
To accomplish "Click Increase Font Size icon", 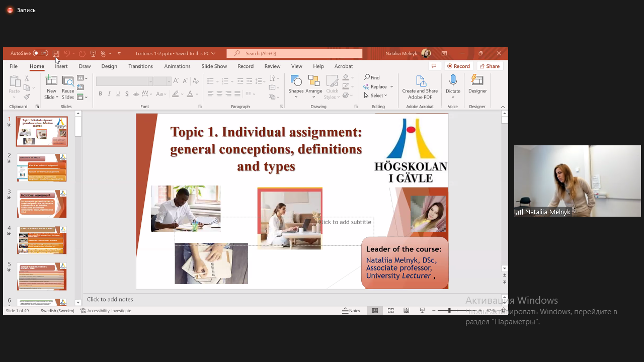I will [176, 81].
